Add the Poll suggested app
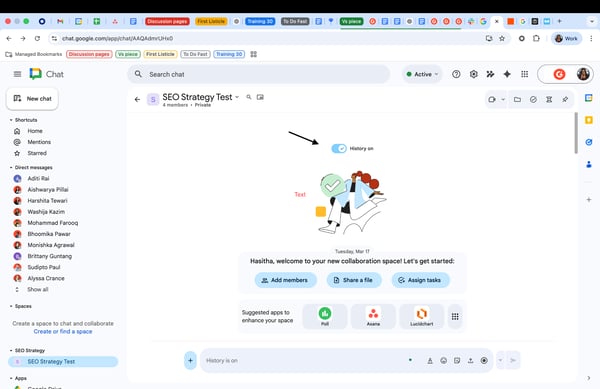The height and width of the screenshot is (389, 600). tap(325, 316)
